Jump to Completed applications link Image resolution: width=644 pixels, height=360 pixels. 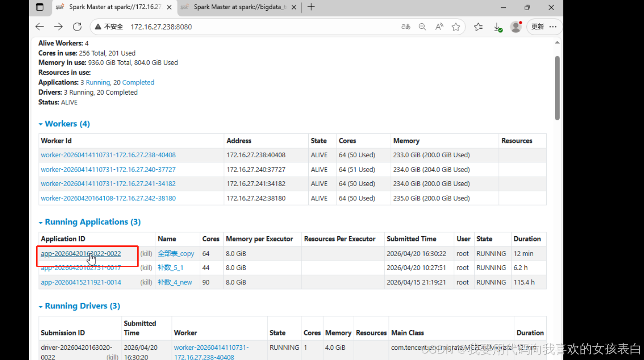click(x=138, y=83)
